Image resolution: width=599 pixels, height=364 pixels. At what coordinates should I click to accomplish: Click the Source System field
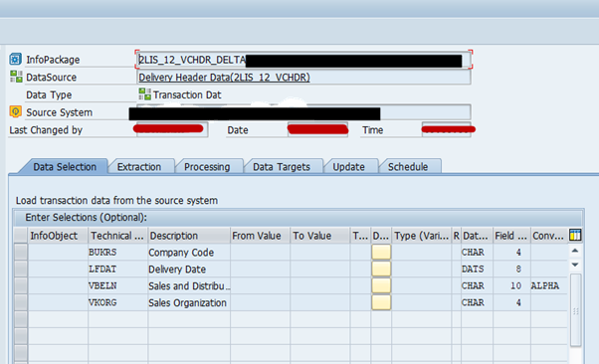pos(303,112)
